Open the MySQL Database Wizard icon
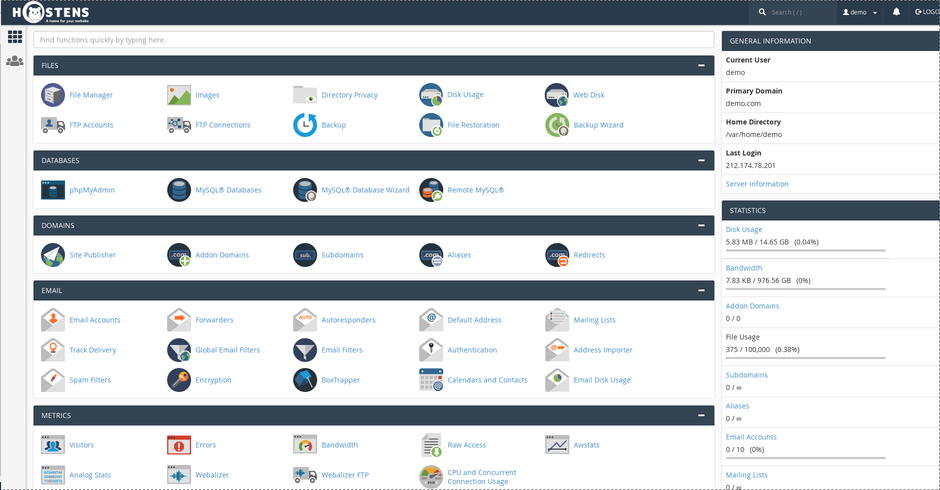The image size is (940, 490). (305, 190)
